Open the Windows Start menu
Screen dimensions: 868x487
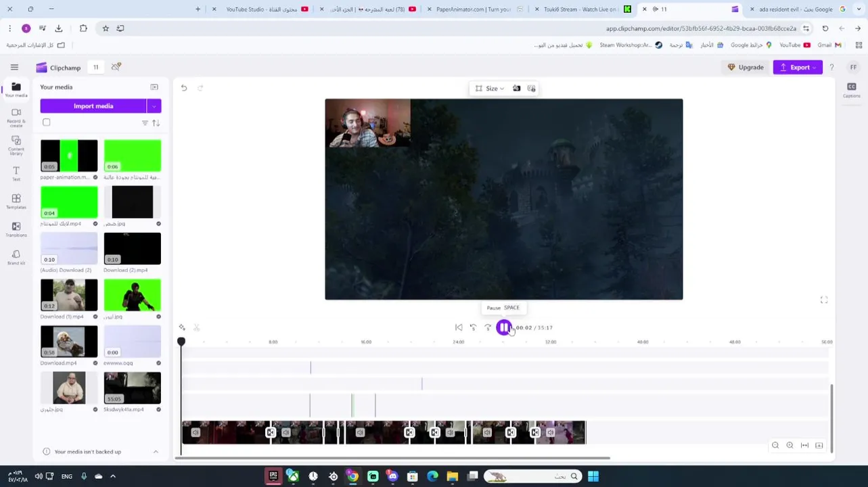(593, 476)
